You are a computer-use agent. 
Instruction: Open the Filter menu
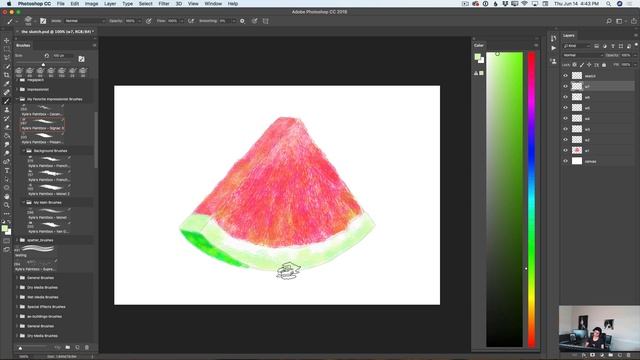pos(164,4)
